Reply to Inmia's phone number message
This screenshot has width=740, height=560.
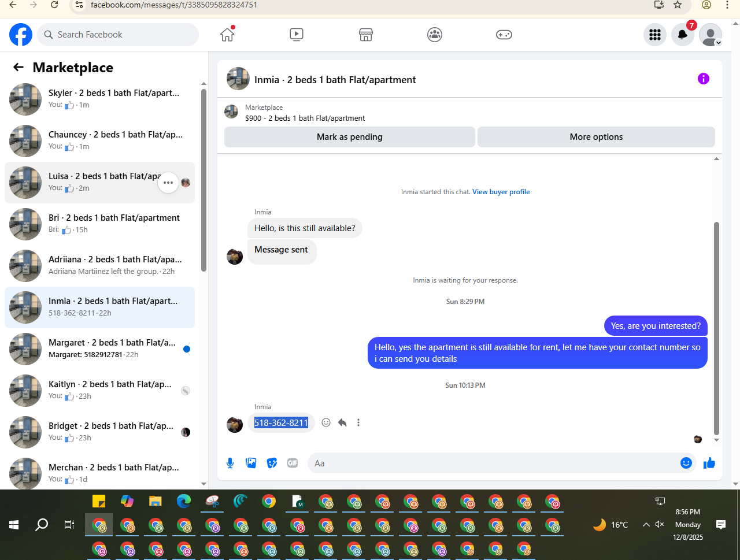point(342,422)
